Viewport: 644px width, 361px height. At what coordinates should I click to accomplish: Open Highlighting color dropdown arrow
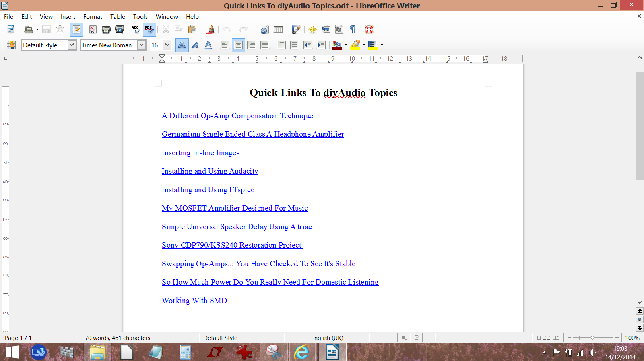tap(364, 45)
